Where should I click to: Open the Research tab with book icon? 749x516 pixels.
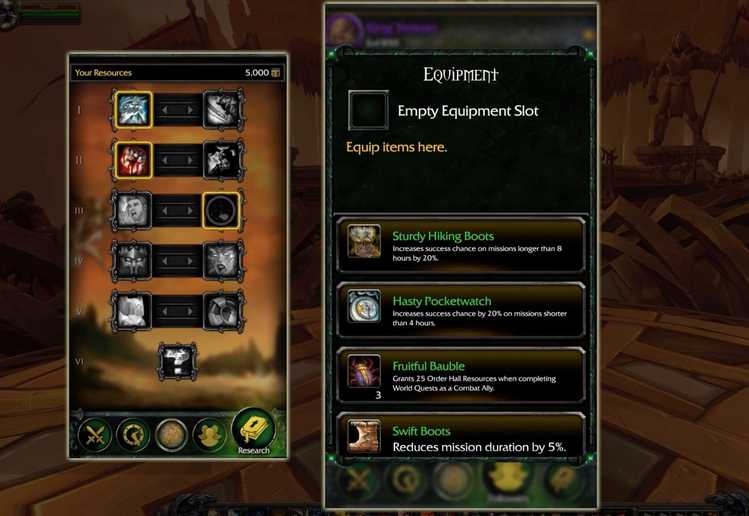pos(254,431)
